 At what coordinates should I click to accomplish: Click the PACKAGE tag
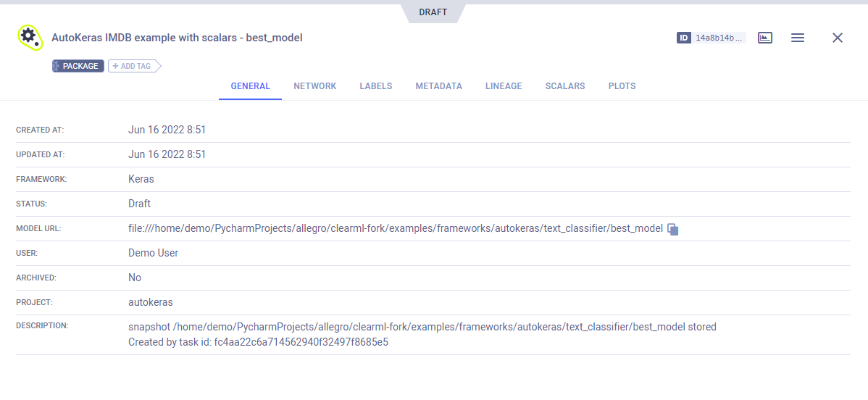(x=78, y=66)
